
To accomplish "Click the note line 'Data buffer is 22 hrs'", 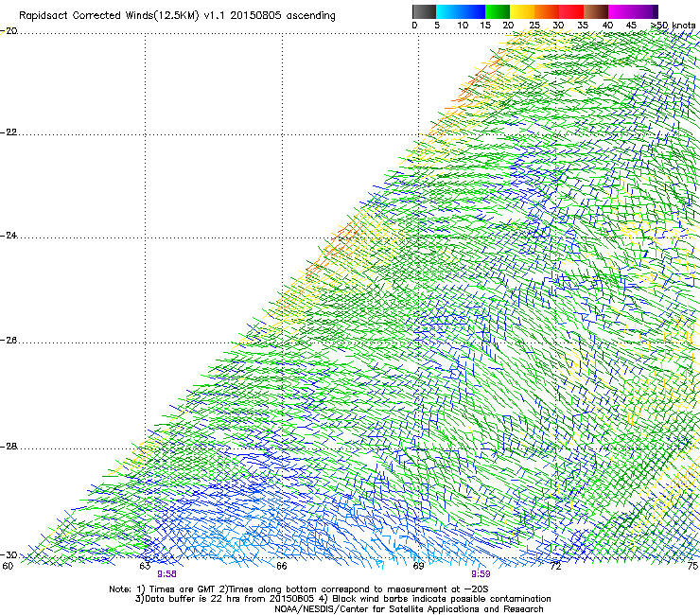I will point(193,599).
